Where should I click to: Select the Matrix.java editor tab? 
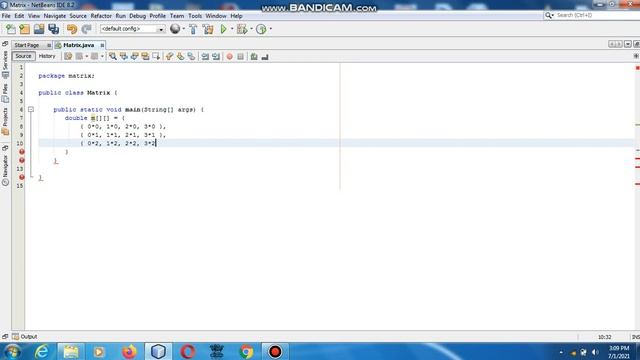tap(79, 45)
